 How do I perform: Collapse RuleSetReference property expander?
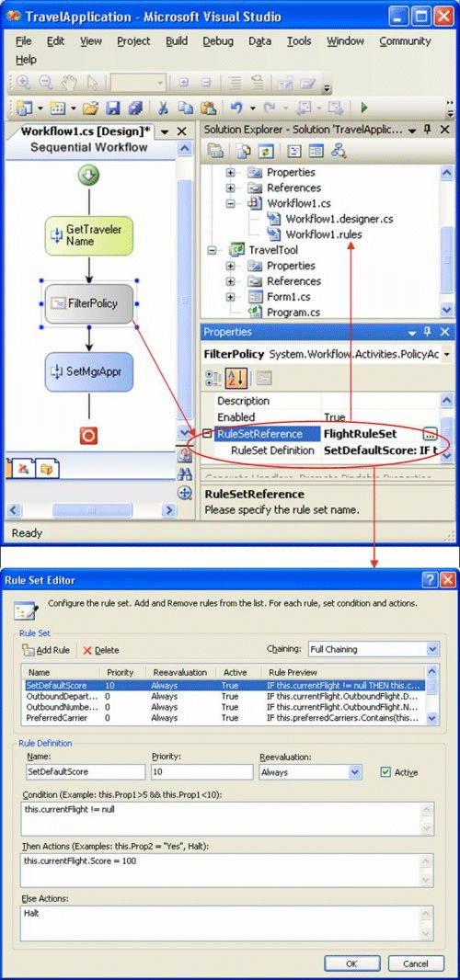coord(206,433)
